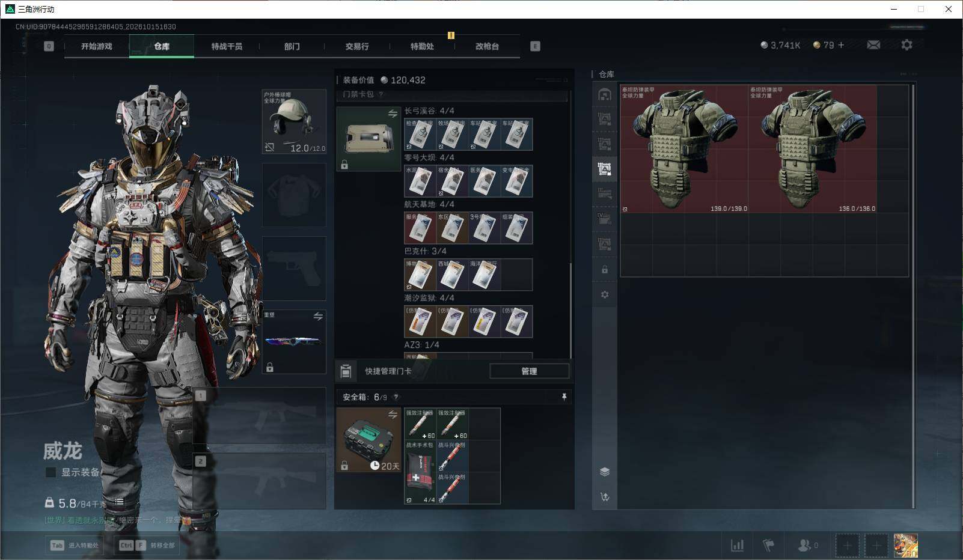Image resolution: width=963 pixels, height=560 pixels.
Task: Click the stacked layers icon in warehouse sidebar
Action: 605,472
